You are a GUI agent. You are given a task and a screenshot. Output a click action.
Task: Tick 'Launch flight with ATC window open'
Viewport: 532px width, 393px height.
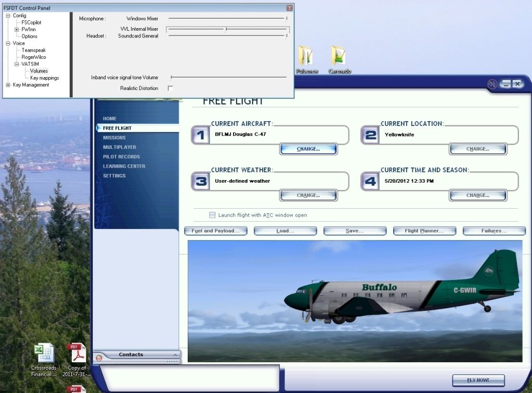(x=212, y=215)
